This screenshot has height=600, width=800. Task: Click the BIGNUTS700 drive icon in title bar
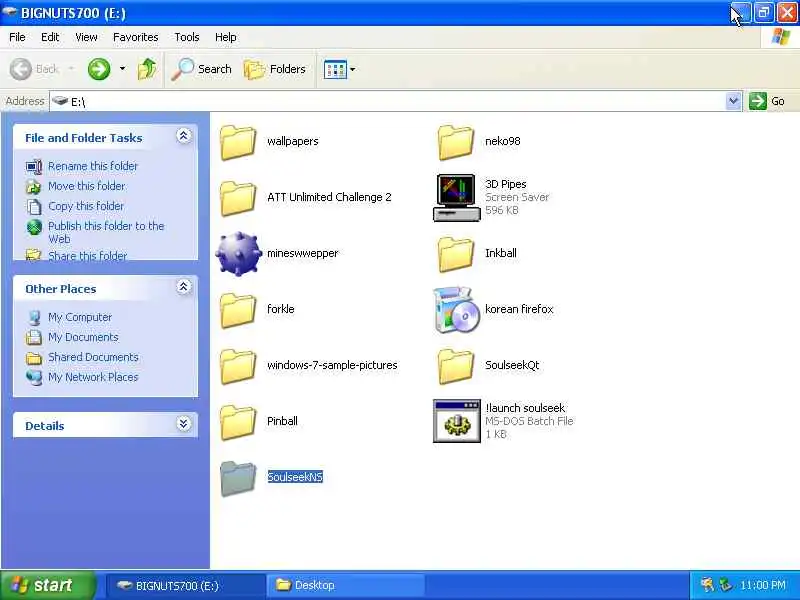pos(10,12)
